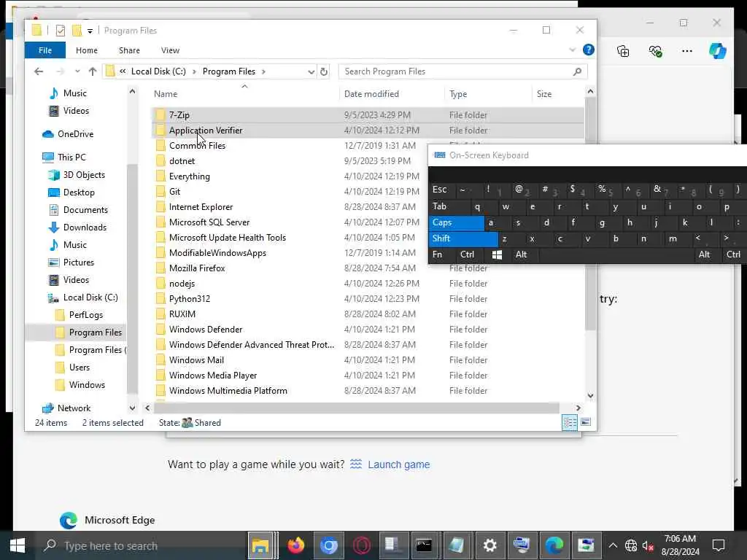Viewport: 747px width, 560px height.
Task: Switch to the View ribbon tab
Action: pyautogui.click(x=170, y=50)
